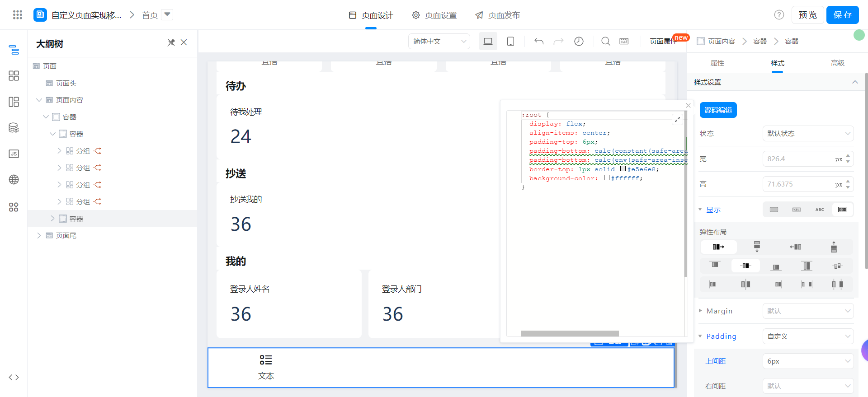
Task: Click the CSS editor horizontal scrollbar
Action: pos(570,333)
